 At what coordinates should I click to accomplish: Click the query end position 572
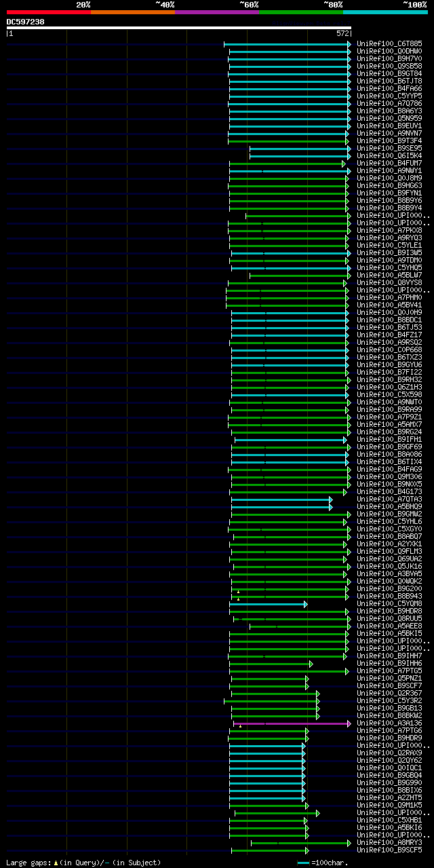click(342, 33)
